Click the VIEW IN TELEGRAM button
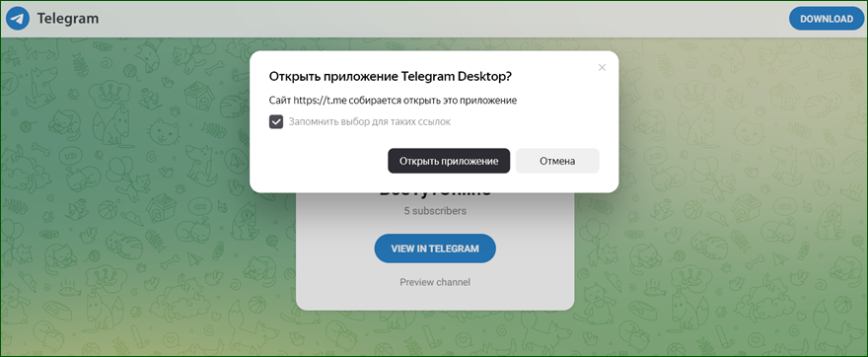Viewport: 868px width, 357px height. coord(435,249)
